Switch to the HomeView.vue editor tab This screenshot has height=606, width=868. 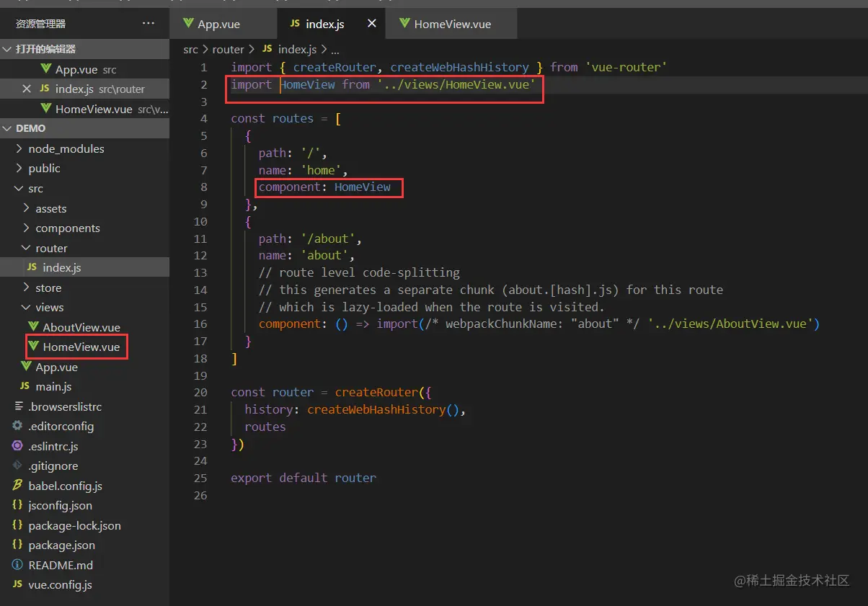[x=451, y=24]
